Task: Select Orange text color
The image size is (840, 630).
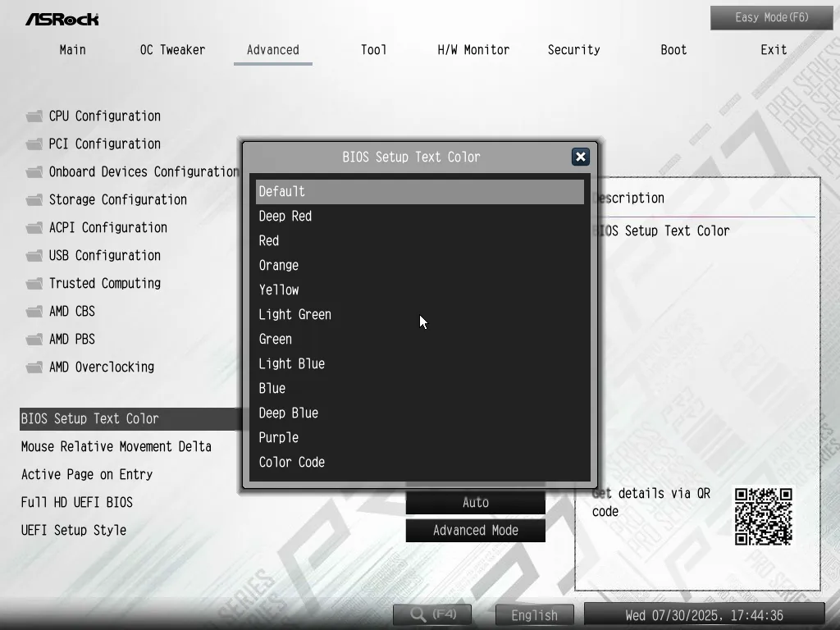Action: point(420,266)
